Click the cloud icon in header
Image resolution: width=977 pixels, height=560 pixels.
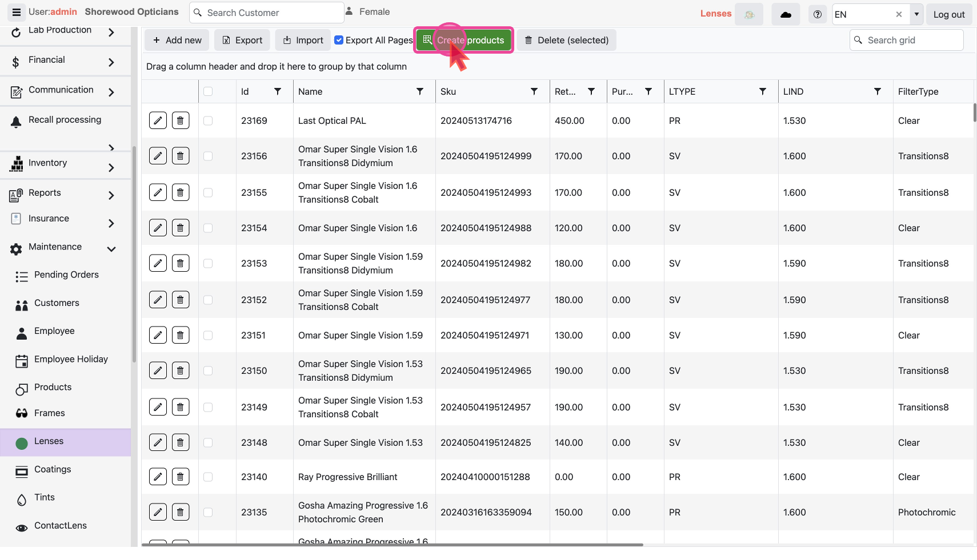(x=786, y=14)
